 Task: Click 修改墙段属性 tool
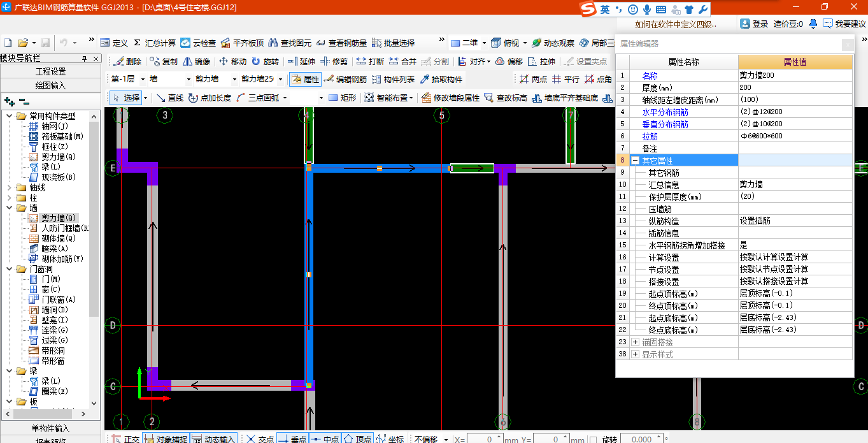[x=450, y=98]
